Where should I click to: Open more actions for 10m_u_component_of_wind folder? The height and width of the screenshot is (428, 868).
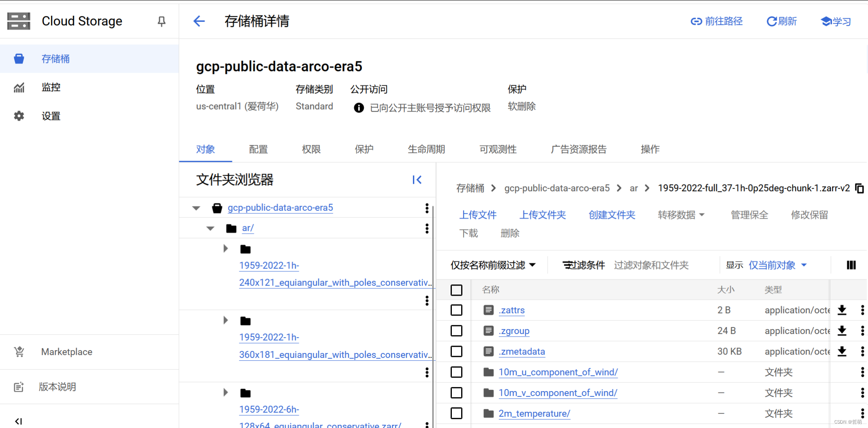tap(862, 372)
